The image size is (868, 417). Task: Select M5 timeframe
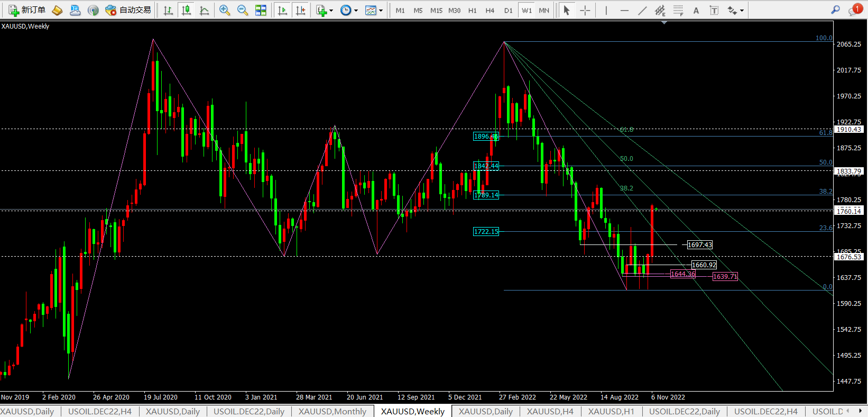point(418,11)
